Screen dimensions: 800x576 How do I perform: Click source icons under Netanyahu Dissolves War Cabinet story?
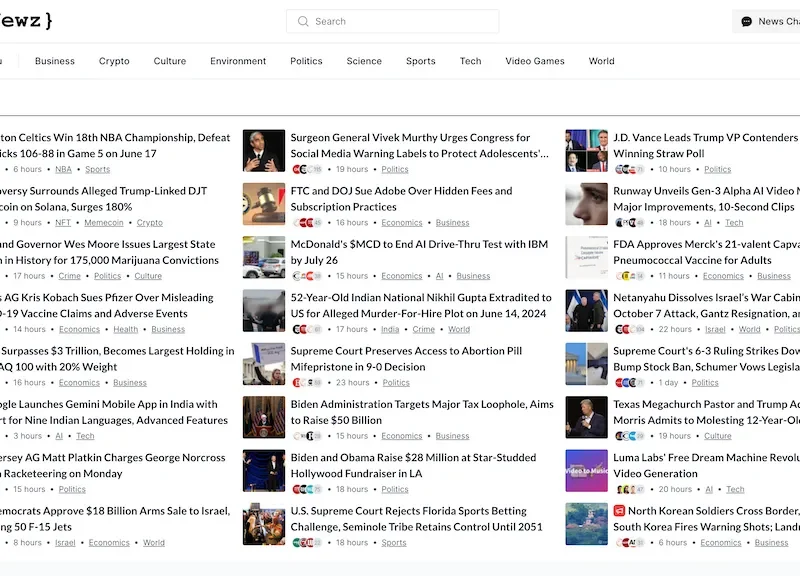[x=630, y=330]
